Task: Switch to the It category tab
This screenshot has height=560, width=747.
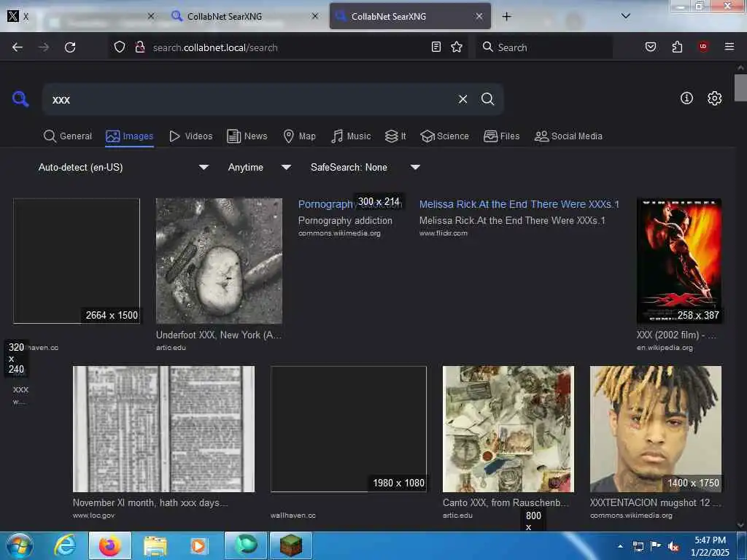Action: (395, 136)
